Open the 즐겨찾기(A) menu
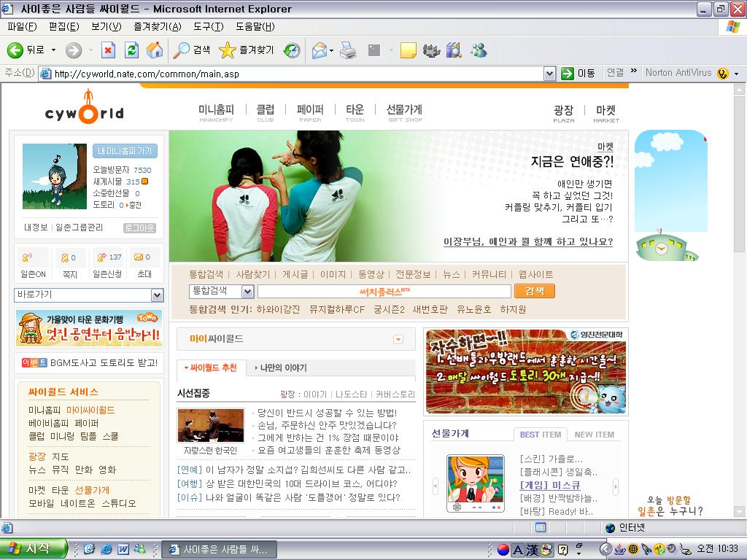Screen dimensions: 747x560 pyautogui.click(x=158, y=27)
